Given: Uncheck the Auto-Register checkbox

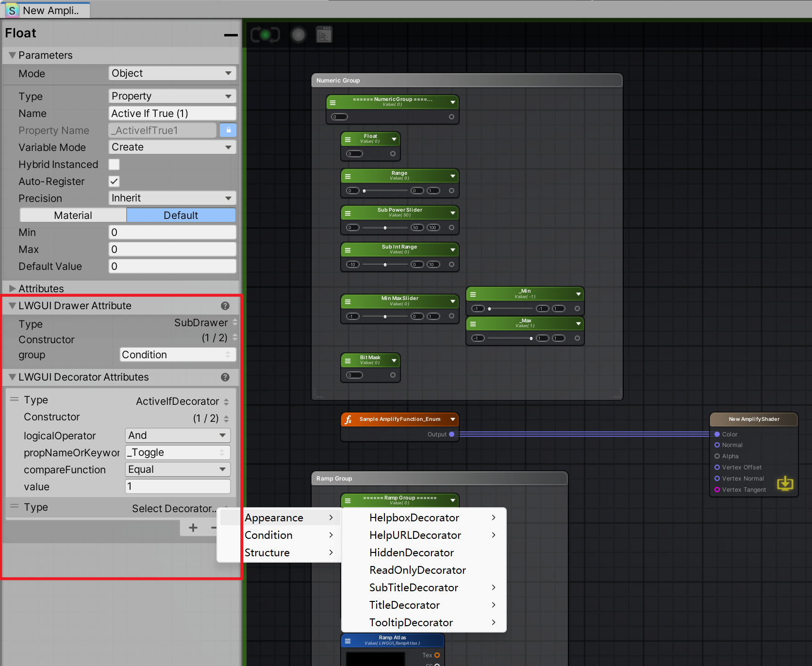Looking at the screenshot, I should 114,182.
